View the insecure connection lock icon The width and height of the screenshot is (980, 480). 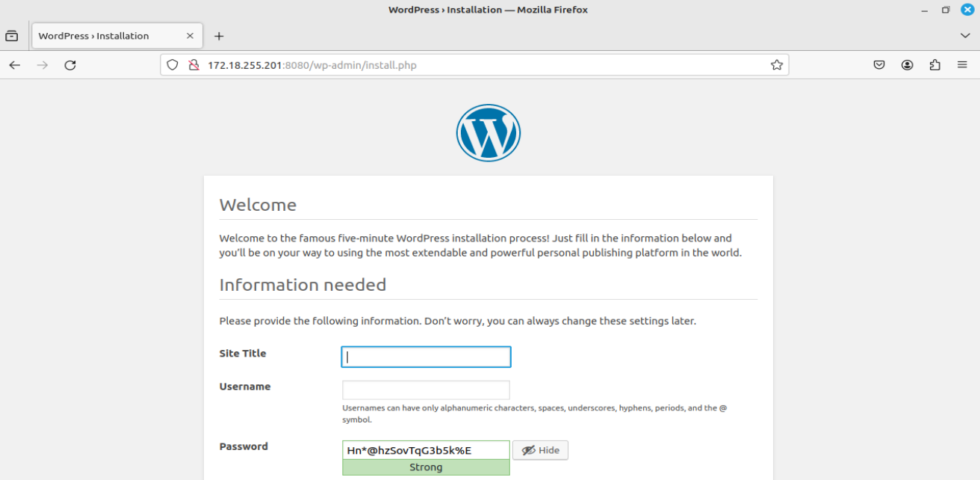click(193, 65)
